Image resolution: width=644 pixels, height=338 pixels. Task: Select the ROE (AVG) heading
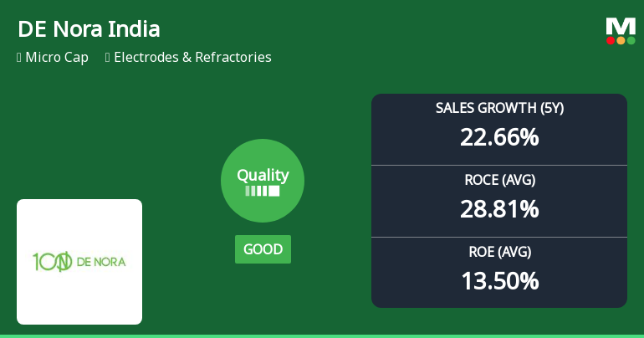[499, 252]
